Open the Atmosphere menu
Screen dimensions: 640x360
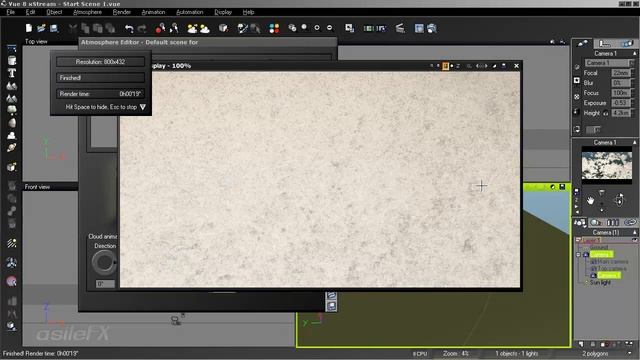coord(87,12)
